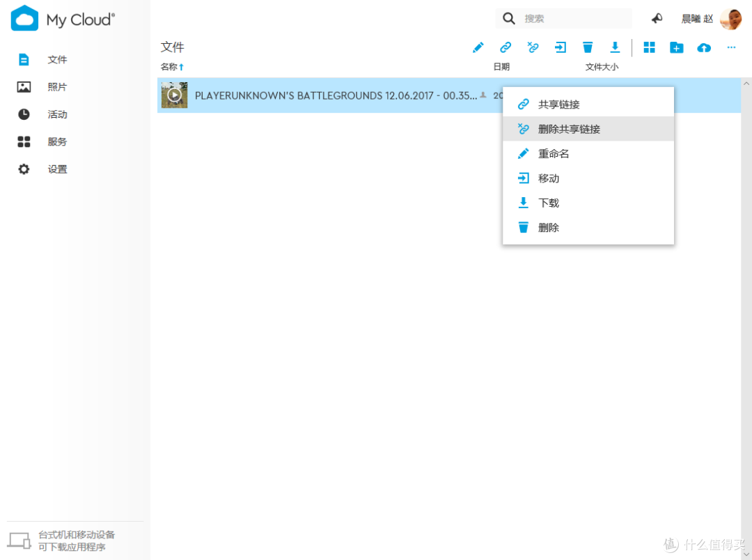Image resolution: width=752 pixels, height=560 pixels.
Task: Click the desktop and mobile devices icon
Action: pyautogui.click(x=19, y=540)
